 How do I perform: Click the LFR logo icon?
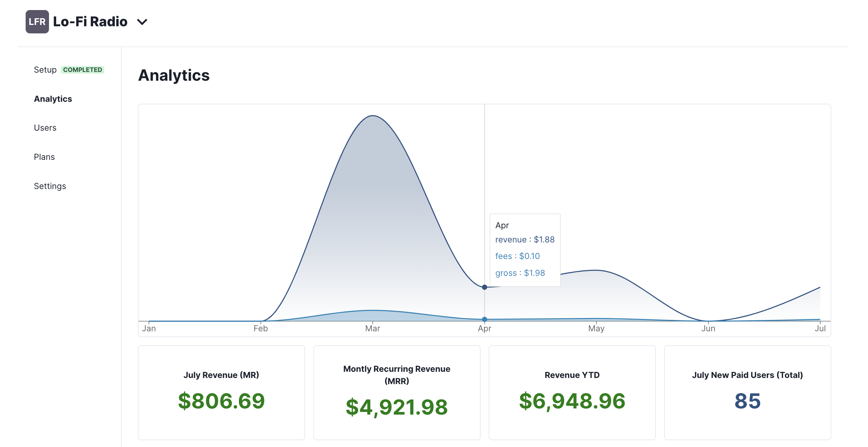click(x=37, y=22)
